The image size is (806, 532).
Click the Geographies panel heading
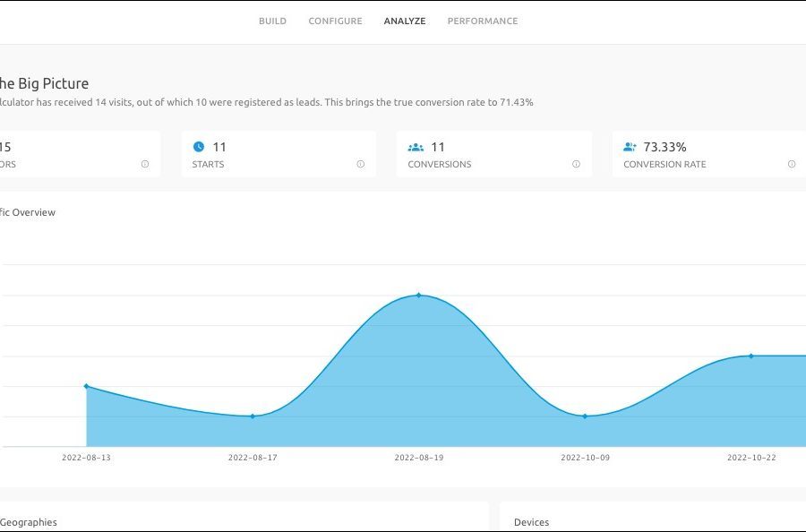click(29, 522)
